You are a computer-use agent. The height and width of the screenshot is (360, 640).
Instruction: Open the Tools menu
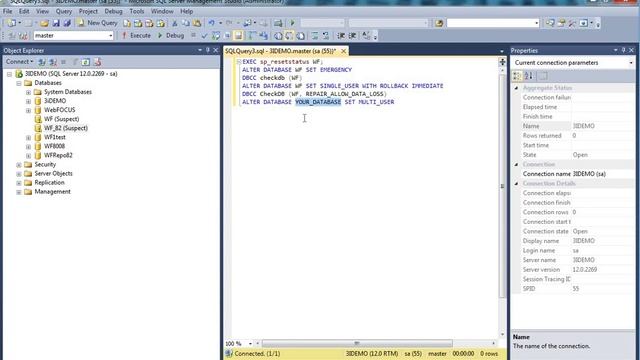point(137,11)
